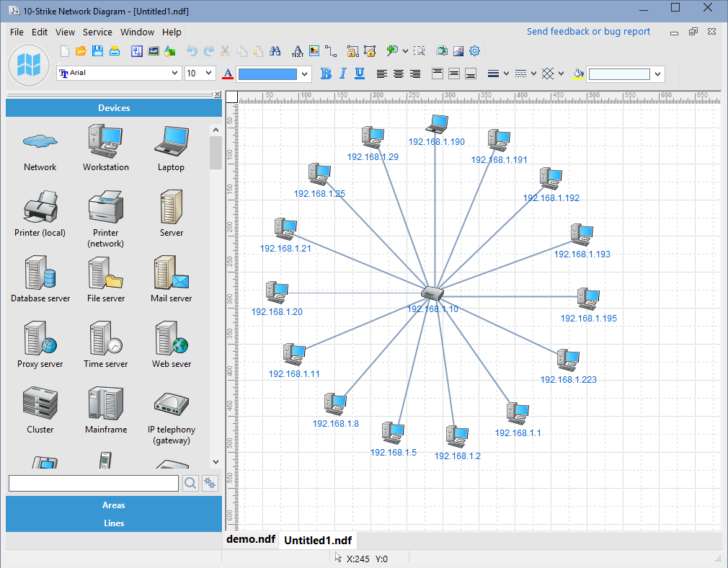728x568 pixels.
Task: Click the Draw connection line icon
Action: click(x=331, y=51)
